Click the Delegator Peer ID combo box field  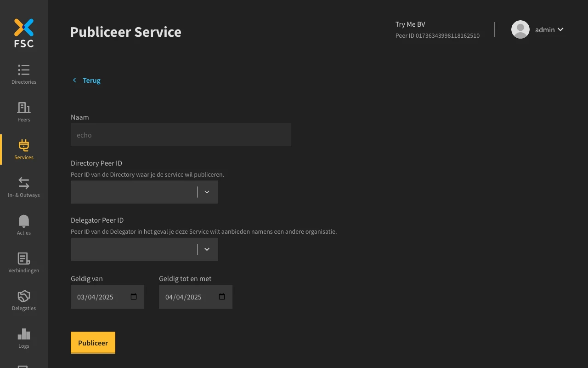tap(144, 249)
